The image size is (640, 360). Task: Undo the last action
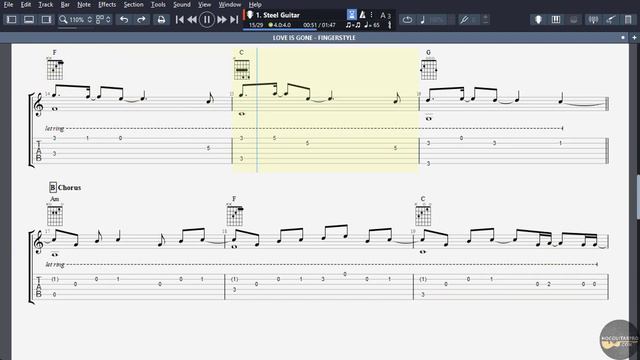(x=124, y=20)
